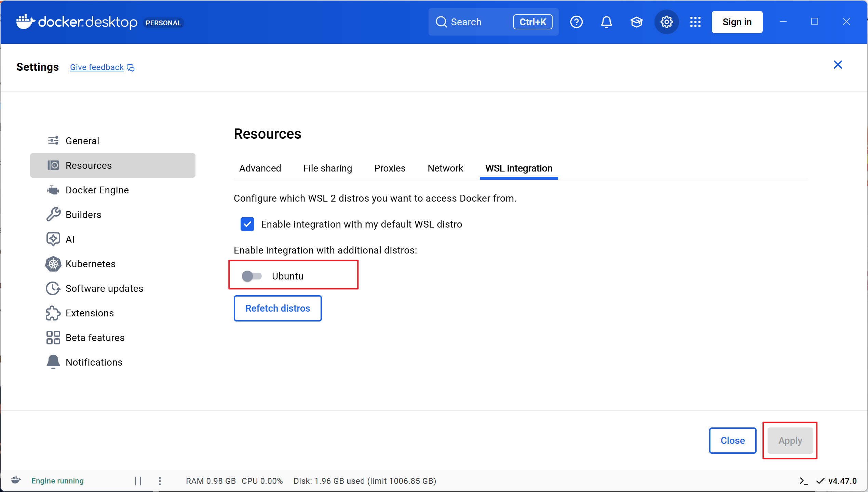
Task: Open the terminal icon in status bar
Action: coord(804,481)
